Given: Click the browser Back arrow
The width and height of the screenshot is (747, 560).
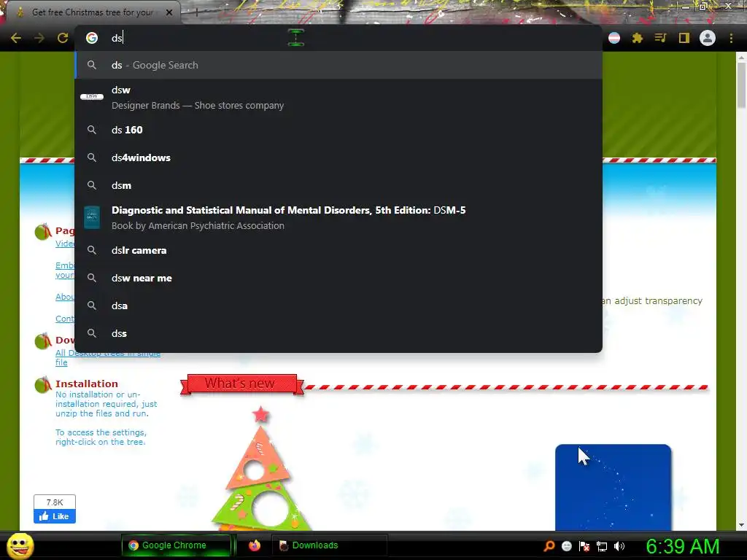Looking at the screenshot, I should click(16, 38).
